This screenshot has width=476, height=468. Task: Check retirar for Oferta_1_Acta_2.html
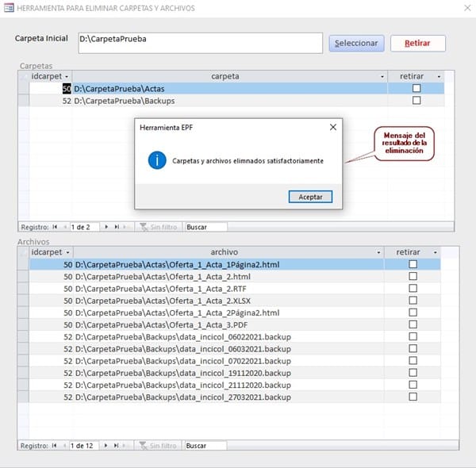coord(413,276)
